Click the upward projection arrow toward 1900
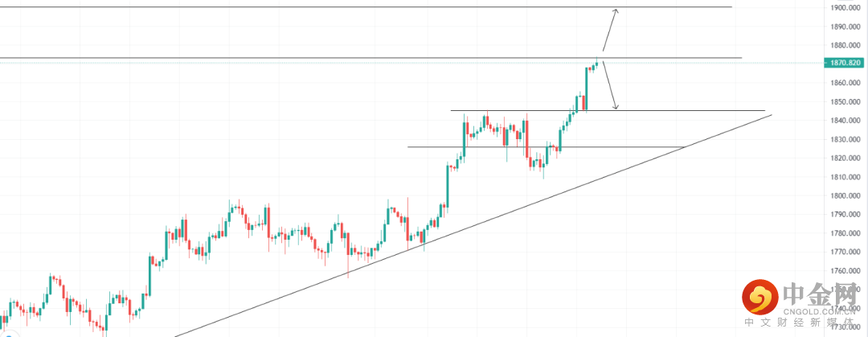Image resolution: width=868 pixels, height=337 pixels. (x=609, y=32)
